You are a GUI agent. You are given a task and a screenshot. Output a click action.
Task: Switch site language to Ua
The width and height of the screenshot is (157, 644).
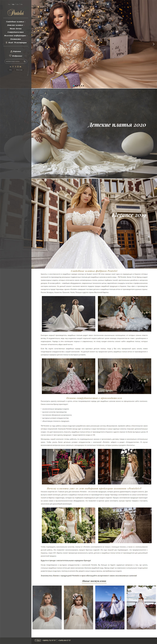9,5
